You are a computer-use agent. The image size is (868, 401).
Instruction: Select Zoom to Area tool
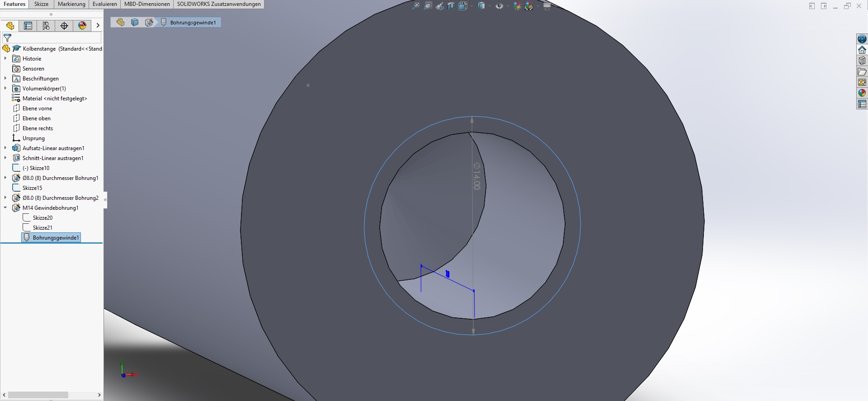(428, 6)
